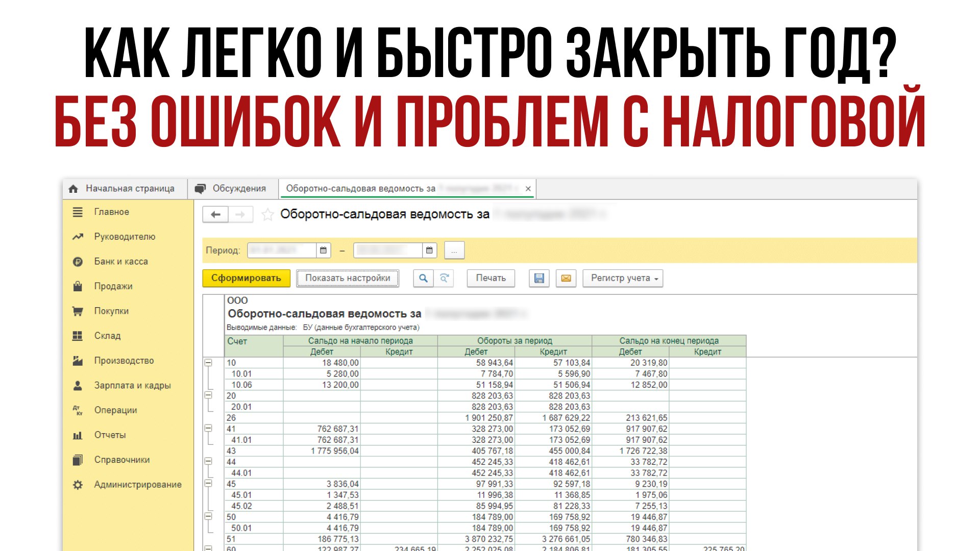
Task: Click the Дт/Кт icon for Операции
Action: [x=78, y=410]
